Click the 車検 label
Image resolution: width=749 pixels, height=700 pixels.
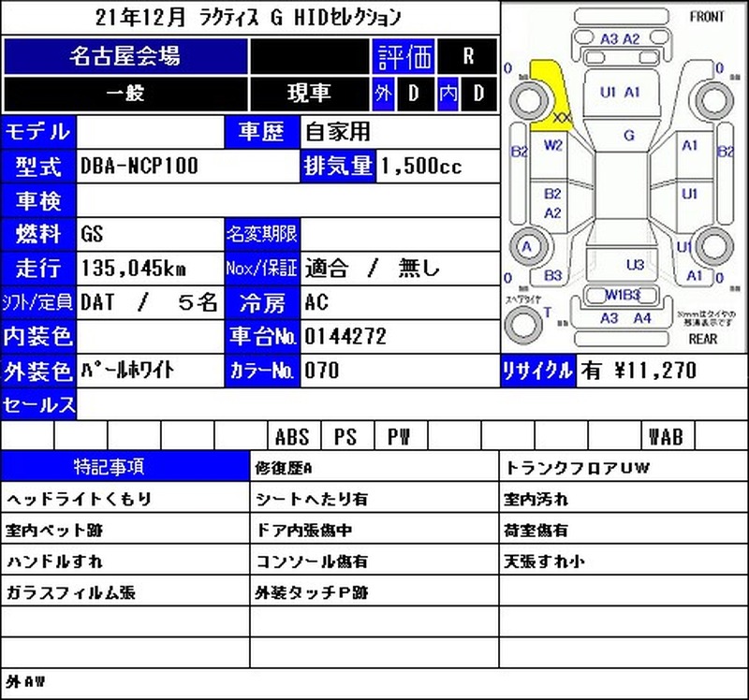click(x=38, y=200)
